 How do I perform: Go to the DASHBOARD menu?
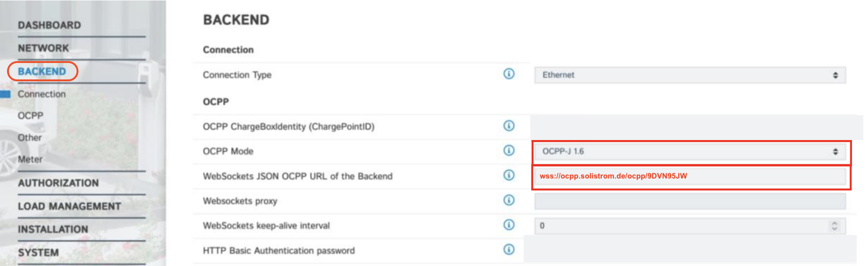49,25
